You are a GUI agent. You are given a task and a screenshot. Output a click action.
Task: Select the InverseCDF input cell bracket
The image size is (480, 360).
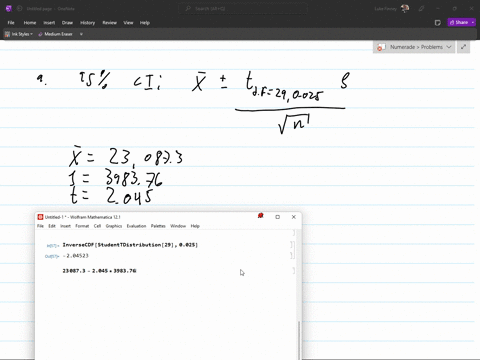(x=292, y=245)
